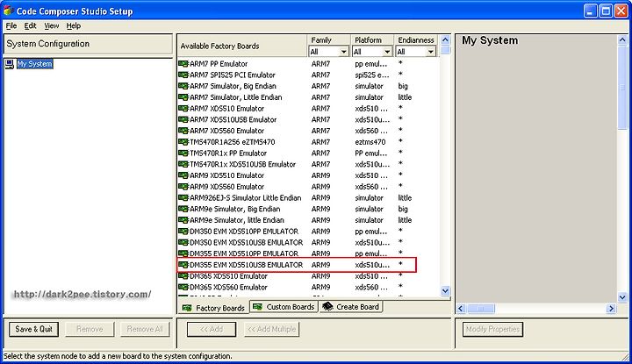The width and height of the screenshot is (632, 364).
Task: Select the TMS470R1A256 eZTMS470 row text
Action: coord(232,142)
